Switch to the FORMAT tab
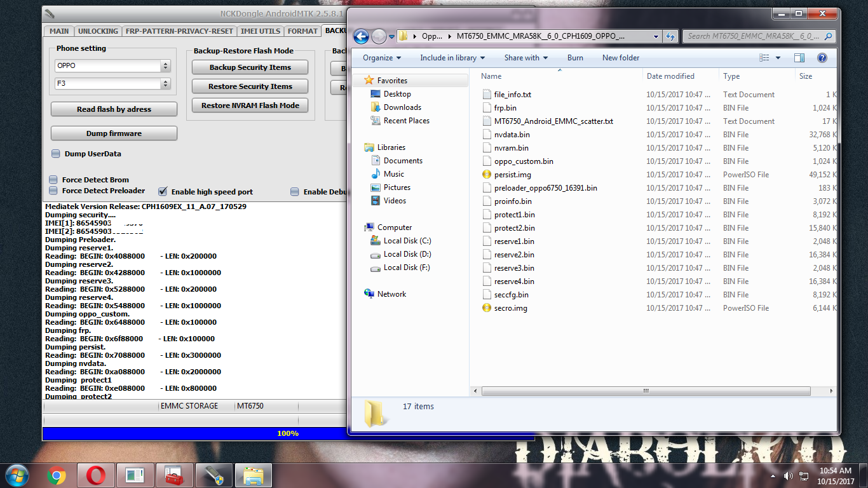 coord(302,30)
